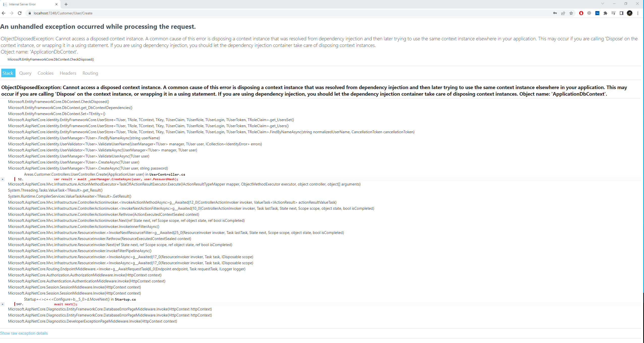The image size is (644, 343).
Task: Click the saved passwords key icon
Action: pyautogui.click(x=555, y=13)
